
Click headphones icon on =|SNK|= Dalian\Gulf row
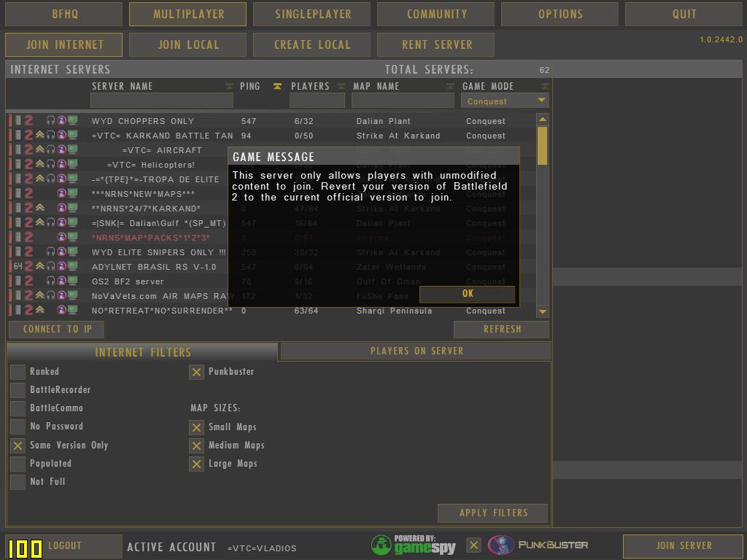click(x=50, y=222)
